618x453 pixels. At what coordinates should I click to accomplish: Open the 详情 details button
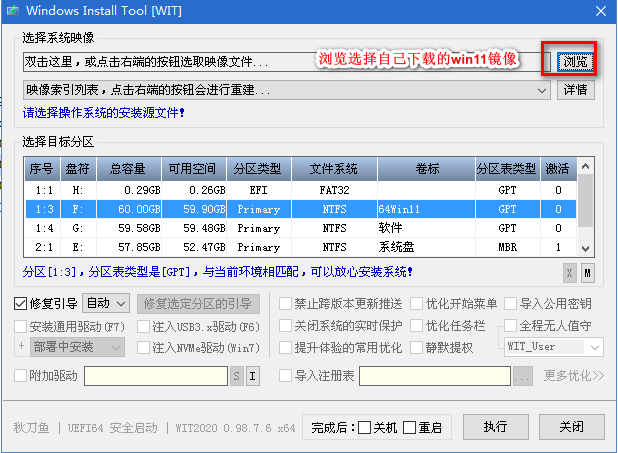575,90
